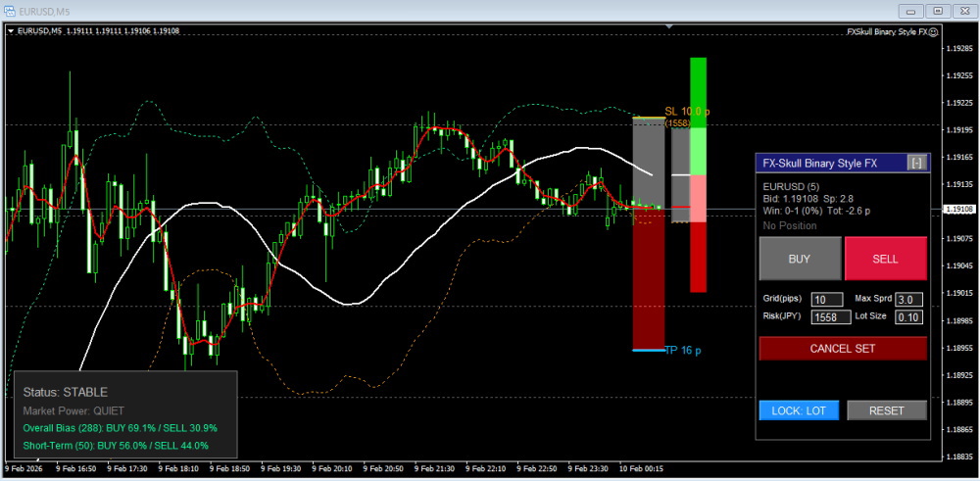Screen dimensions: 980x481
Task: Maximize the EURUSD chart window
Action: 937,11
